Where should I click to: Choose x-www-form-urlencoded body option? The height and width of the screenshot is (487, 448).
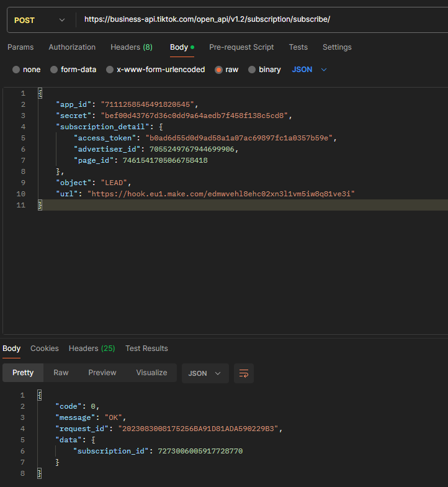tap(110, 70)
